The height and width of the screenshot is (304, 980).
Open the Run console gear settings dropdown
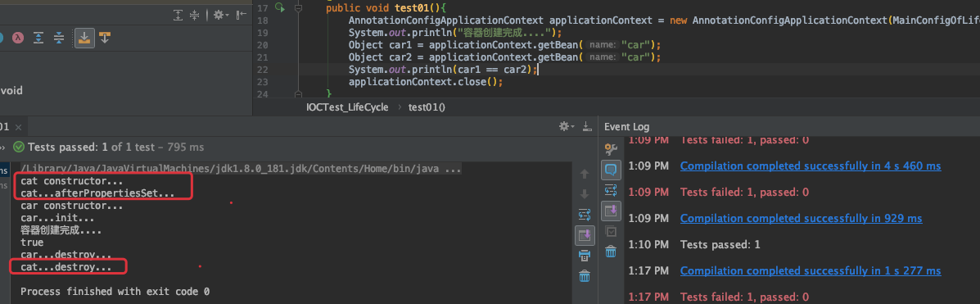pyautogui.click(x=567, y=126)
